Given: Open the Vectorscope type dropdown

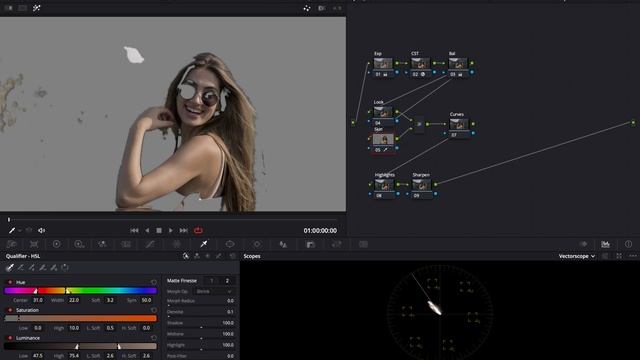Looking at the screenshot, I should click(x=577, y=256).
